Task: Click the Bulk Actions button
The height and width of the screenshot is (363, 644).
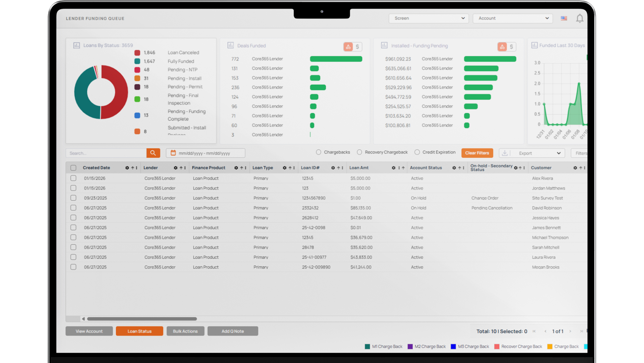Action: tap(185, 331)
